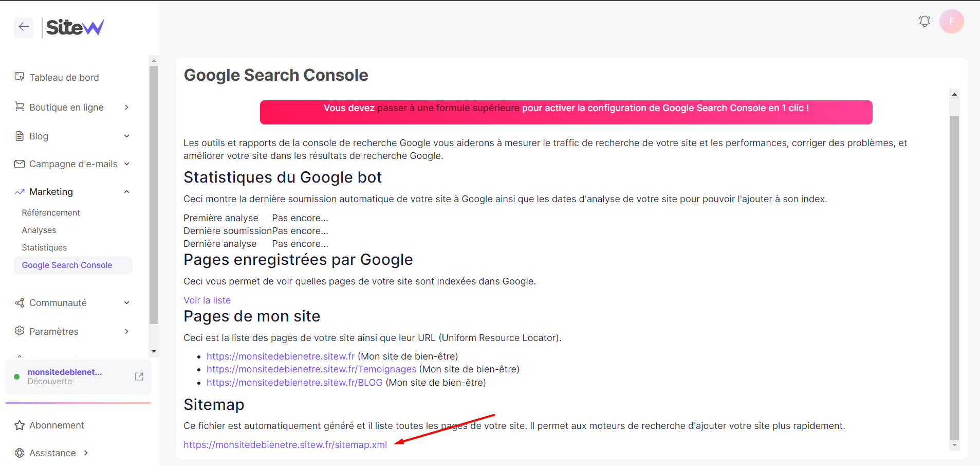Open the Temoignages page URL
The width and height of the screenshot is (980, 466).
(x=311, y=369)
